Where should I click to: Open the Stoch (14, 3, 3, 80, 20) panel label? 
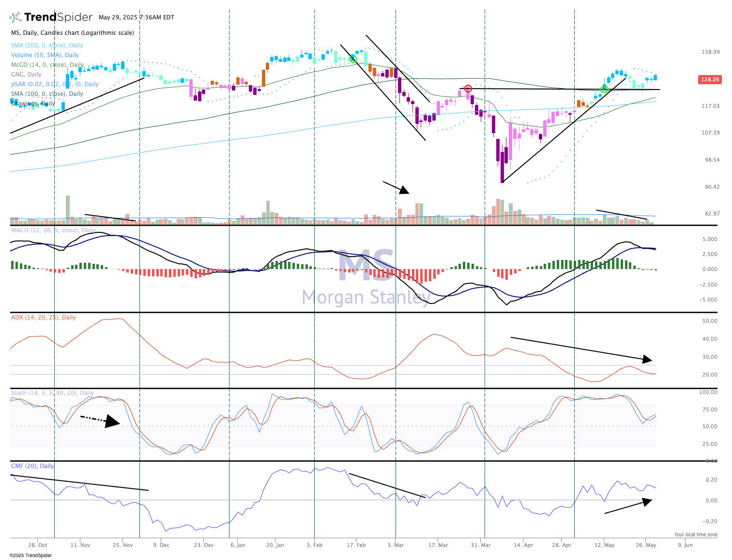click(x=52, y=393)
